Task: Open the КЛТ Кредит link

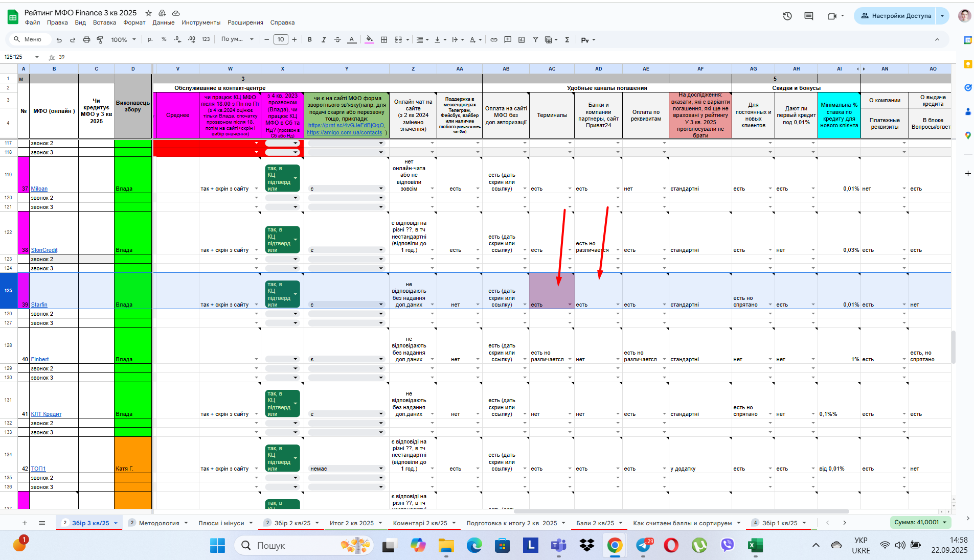Action: 47,414
